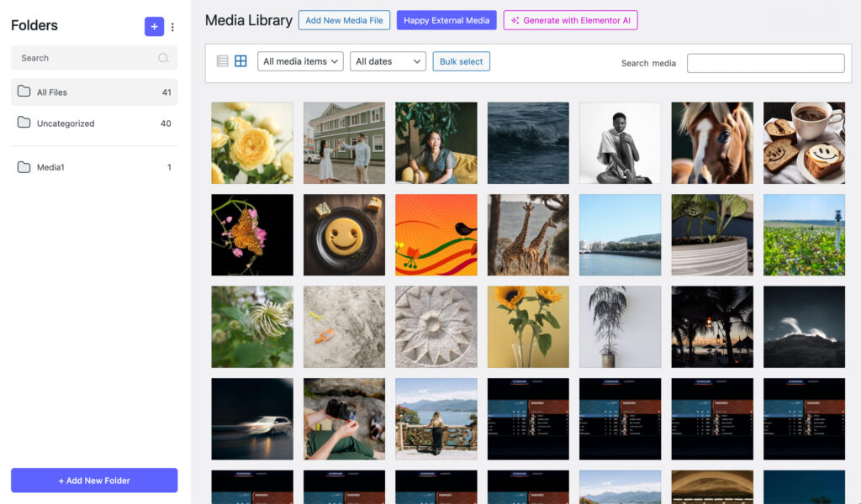The image size is (861, 504).
Task: Switch to list view icon
Action: pos(222,60)
